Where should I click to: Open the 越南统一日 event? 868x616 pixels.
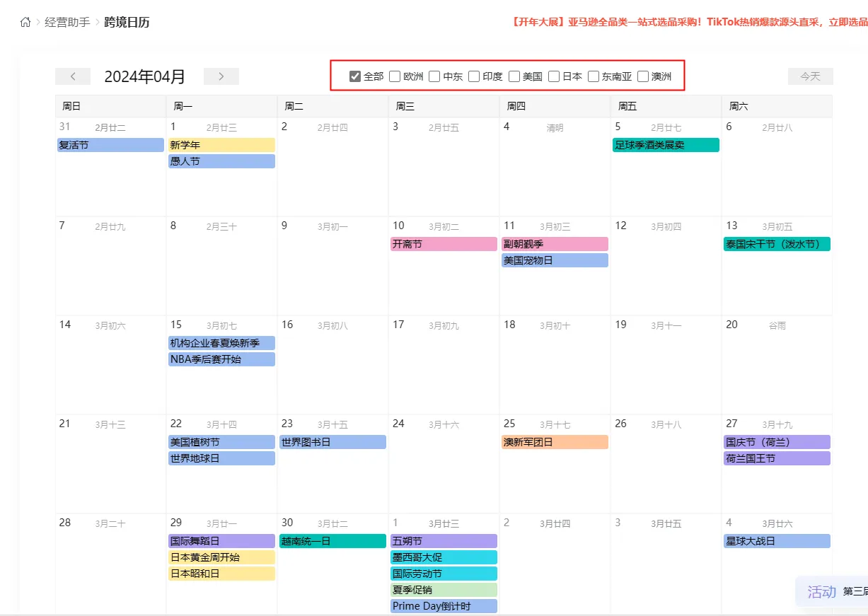332,541
